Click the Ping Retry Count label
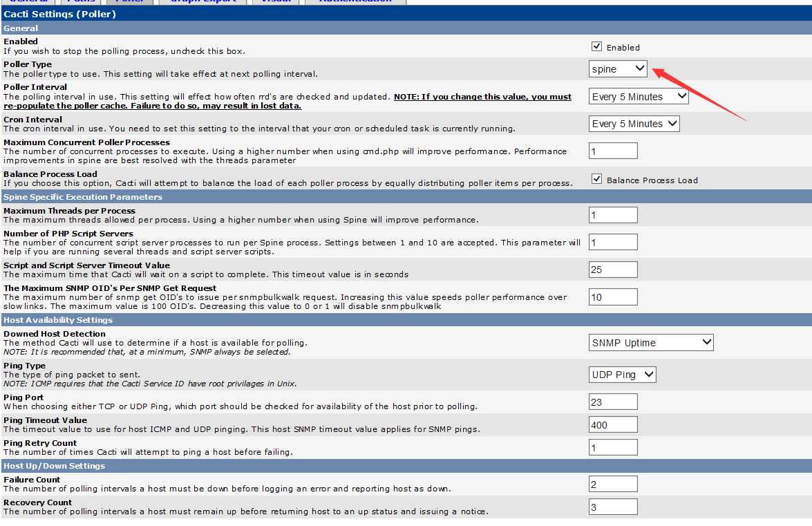The height and width of the screenshot is (526, 812). coord(40,443)
